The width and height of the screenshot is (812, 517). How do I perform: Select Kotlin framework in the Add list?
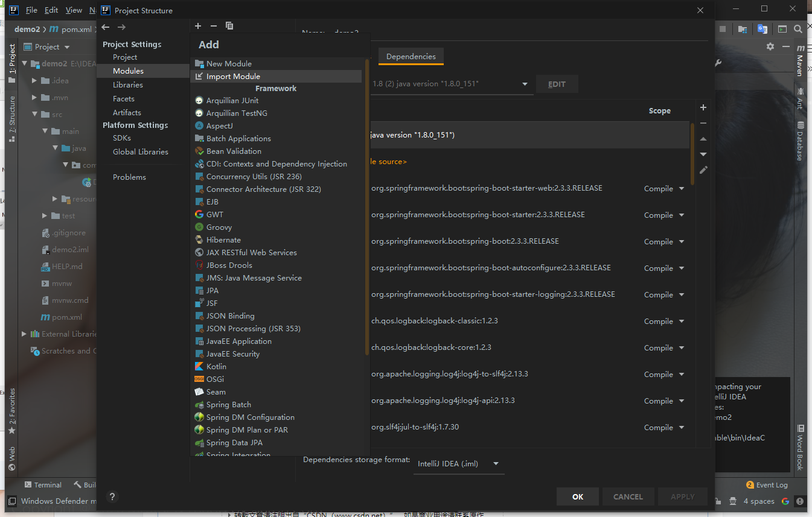(276, 366)
